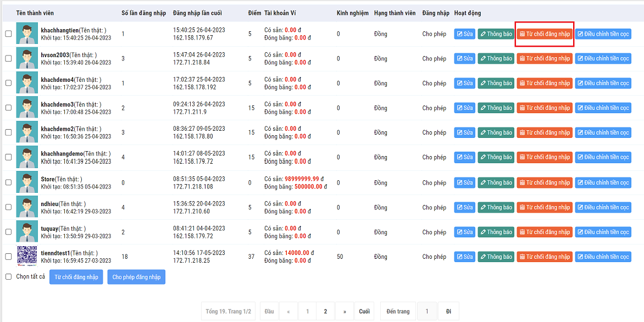Click the QR code avatar of tienndtest1
Viewport: 644px width, 322px height.
(x=27, y=257)
